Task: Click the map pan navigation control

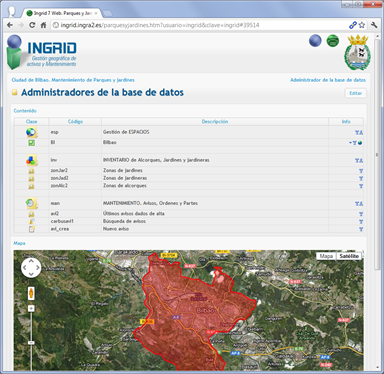Action: pyautogui.click(x=31, y=267)
